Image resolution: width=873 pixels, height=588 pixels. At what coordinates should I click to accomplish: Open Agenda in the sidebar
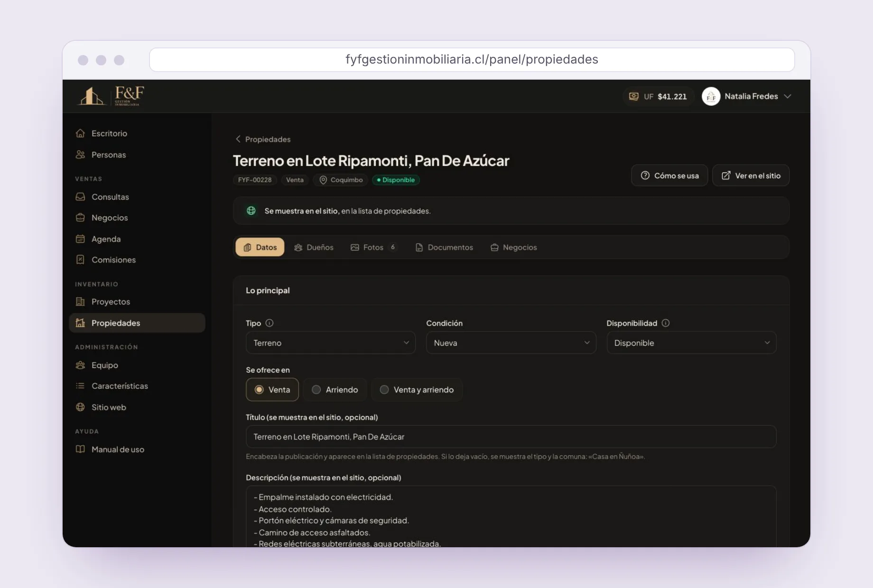[137, 239]
